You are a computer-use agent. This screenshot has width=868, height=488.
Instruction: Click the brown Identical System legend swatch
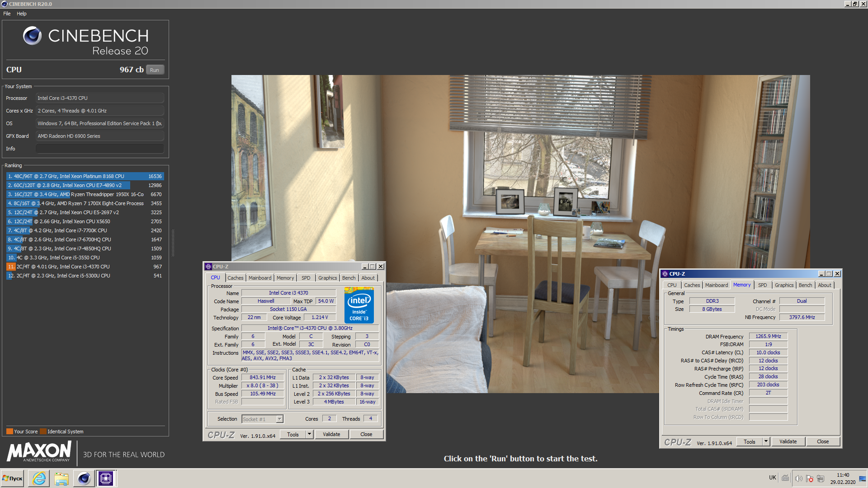point(43,432)
